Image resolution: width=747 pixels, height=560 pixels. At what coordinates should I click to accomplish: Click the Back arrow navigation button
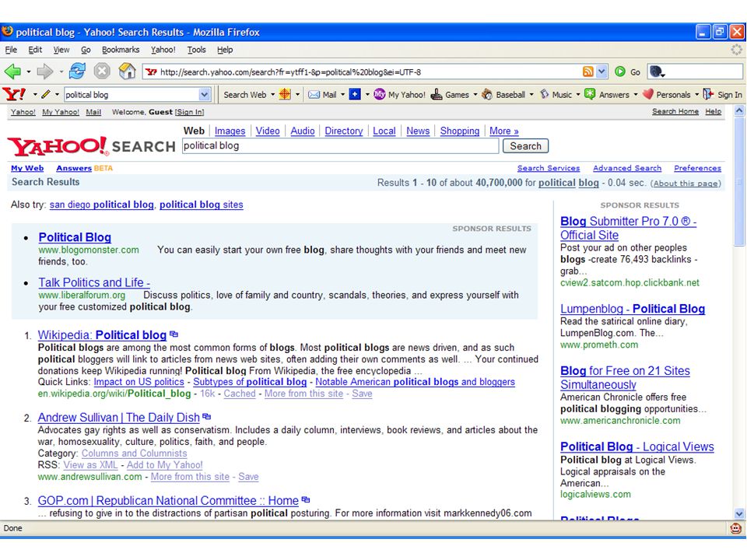click(x=12, y=72)
